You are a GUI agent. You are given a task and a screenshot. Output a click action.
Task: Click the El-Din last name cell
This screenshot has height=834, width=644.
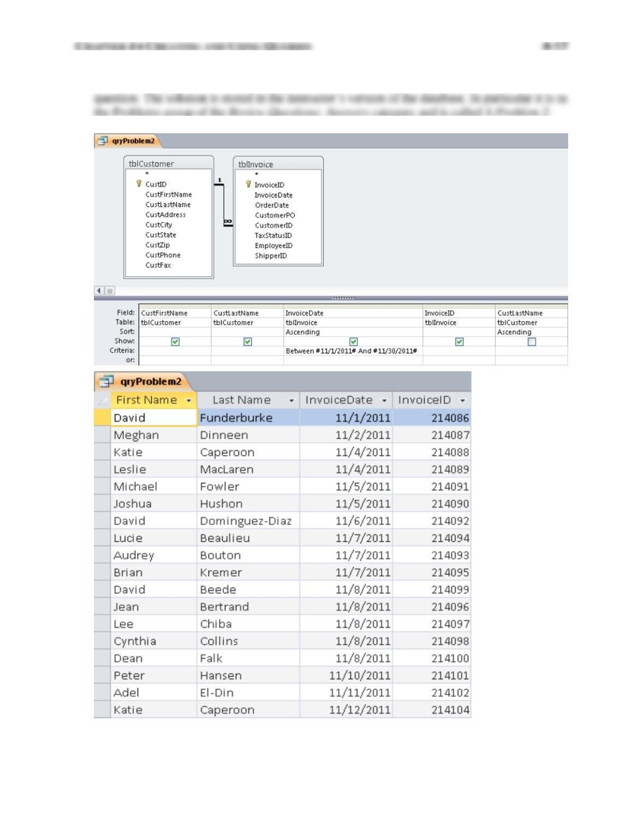(x=248, y=693)
